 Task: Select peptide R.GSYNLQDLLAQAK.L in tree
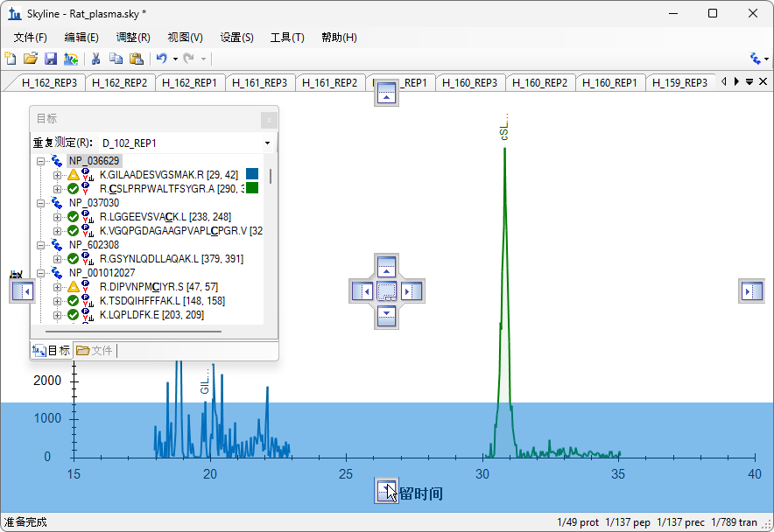171,259
